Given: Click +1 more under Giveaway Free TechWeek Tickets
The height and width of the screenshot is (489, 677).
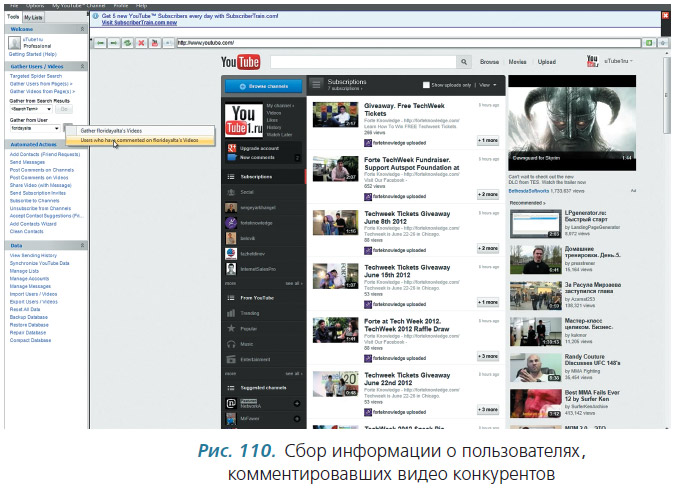Looking at the screenshot, I should (488, 140).
